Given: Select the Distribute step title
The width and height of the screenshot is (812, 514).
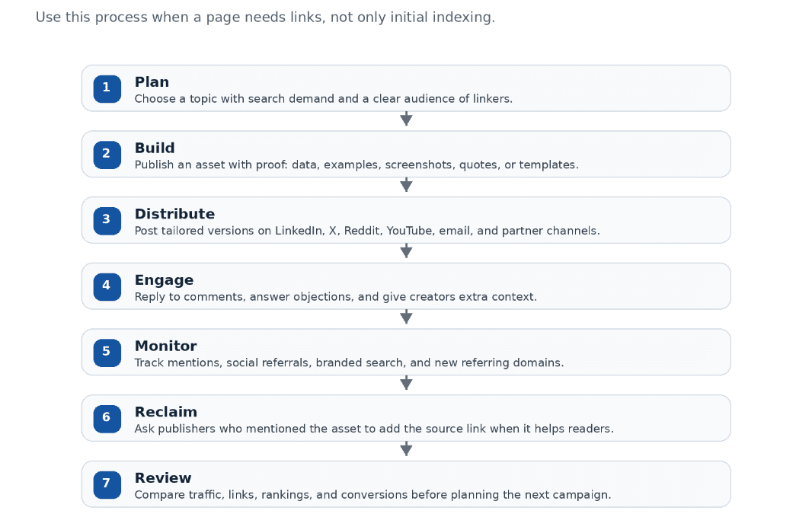Looking at the screenshot, I should click(x=174, y=214).
